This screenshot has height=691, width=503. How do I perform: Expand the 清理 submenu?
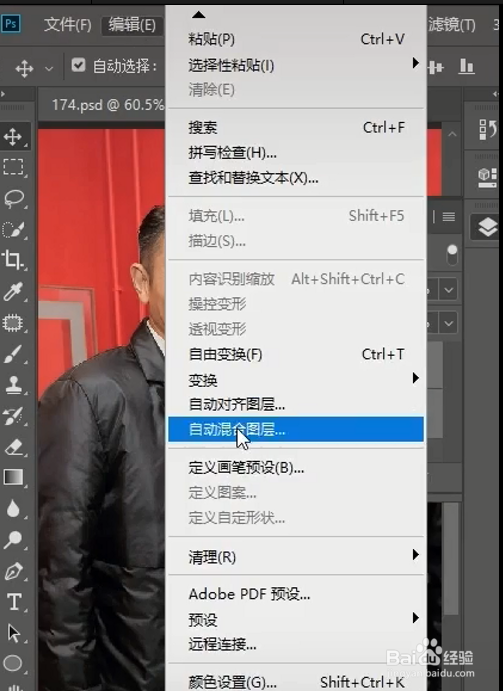pos(415,554)
